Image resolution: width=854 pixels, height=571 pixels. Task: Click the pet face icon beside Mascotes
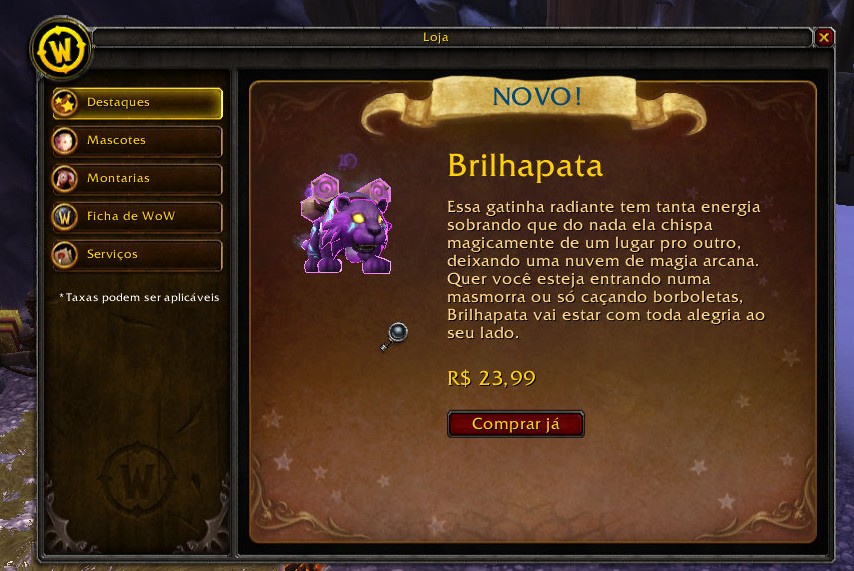click(x=65, y=141)
